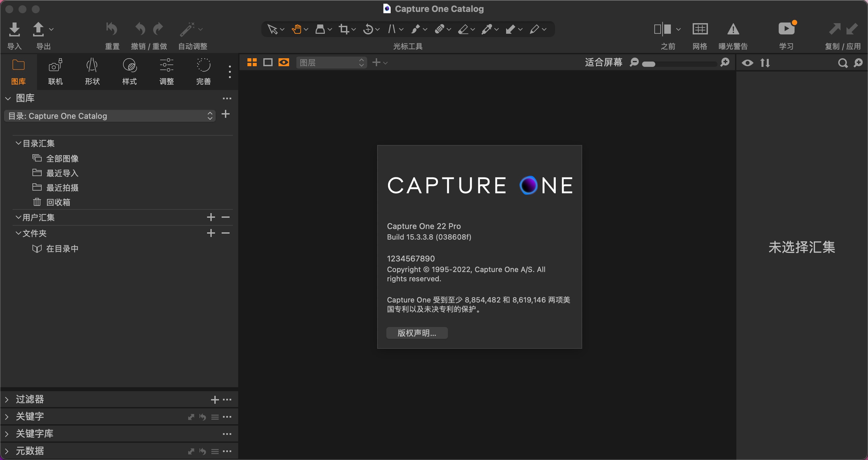
Task: Click Fit Screen (适合屏幕) label
Action: pyautogui.click(x=603, y=62)
